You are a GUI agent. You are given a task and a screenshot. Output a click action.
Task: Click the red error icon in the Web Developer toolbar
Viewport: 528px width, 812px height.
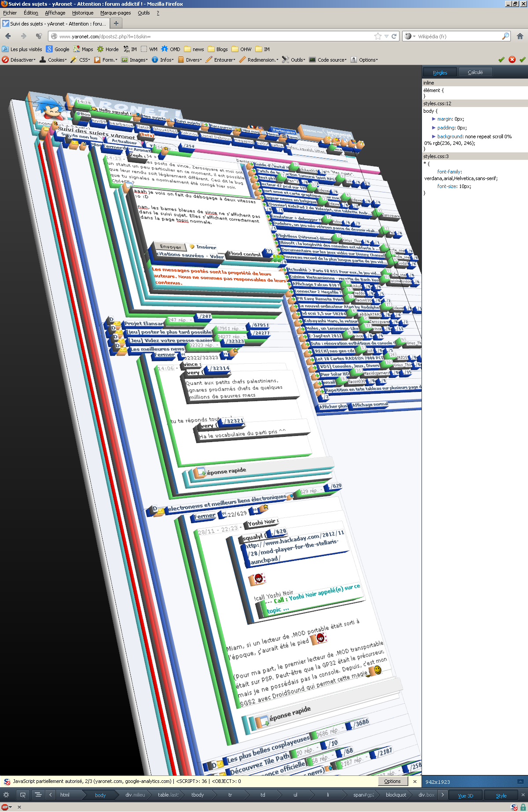(512, 60)
